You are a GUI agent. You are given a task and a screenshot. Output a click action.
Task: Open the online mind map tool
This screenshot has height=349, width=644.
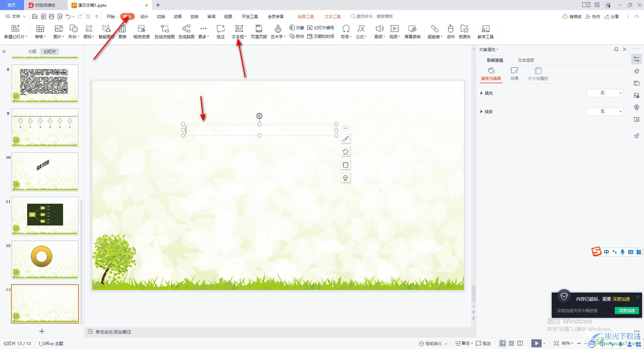tap(186, 32)
